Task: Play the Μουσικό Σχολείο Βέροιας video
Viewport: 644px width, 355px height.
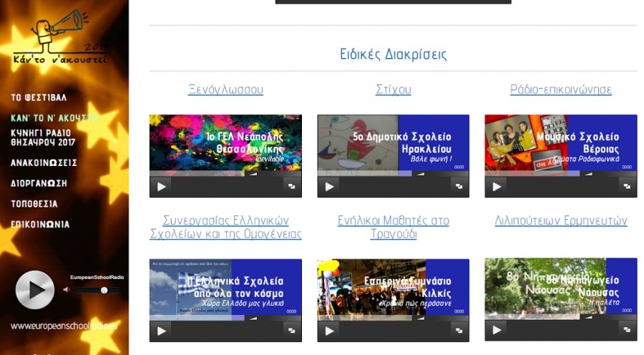Action: point(497,187)
